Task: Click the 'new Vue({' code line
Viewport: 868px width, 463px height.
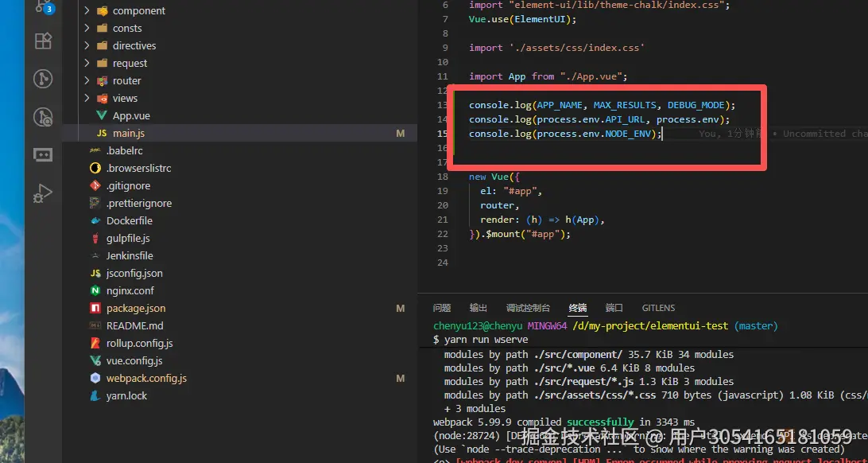Action: pos(494,177)
